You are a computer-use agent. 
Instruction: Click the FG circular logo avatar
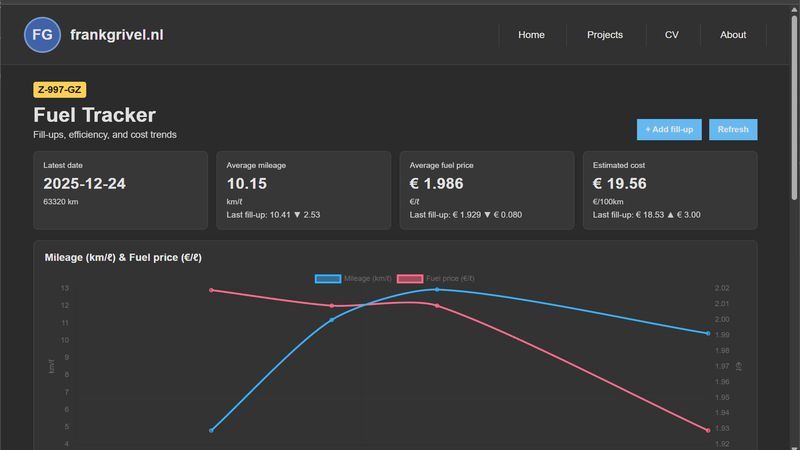(43, 35)
